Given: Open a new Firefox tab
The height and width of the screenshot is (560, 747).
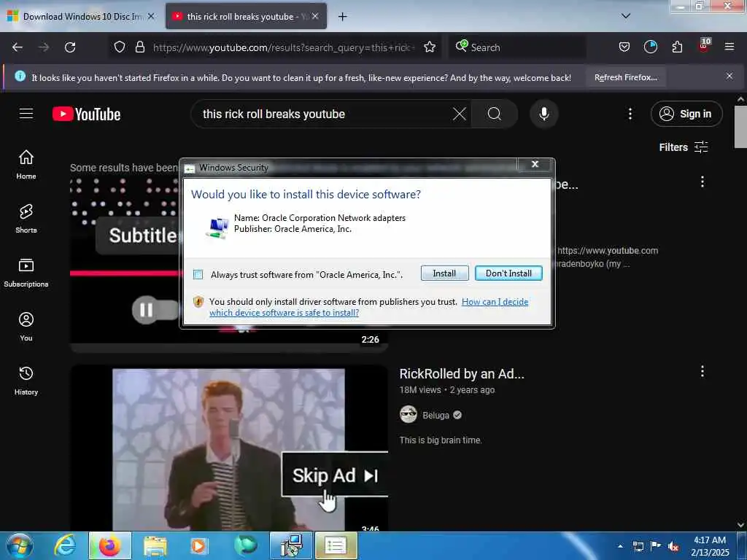Looking at the screenshot, I should coord(343,17).
